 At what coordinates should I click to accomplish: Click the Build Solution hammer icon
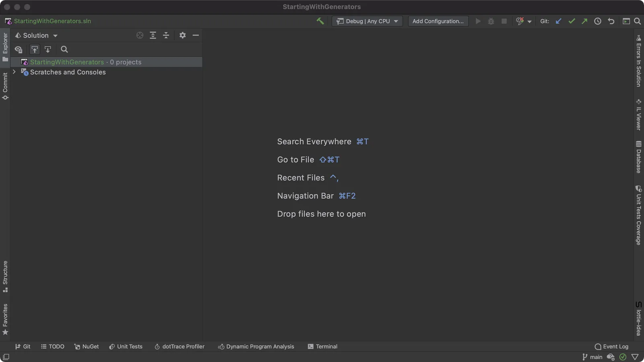tap(320, 21)
